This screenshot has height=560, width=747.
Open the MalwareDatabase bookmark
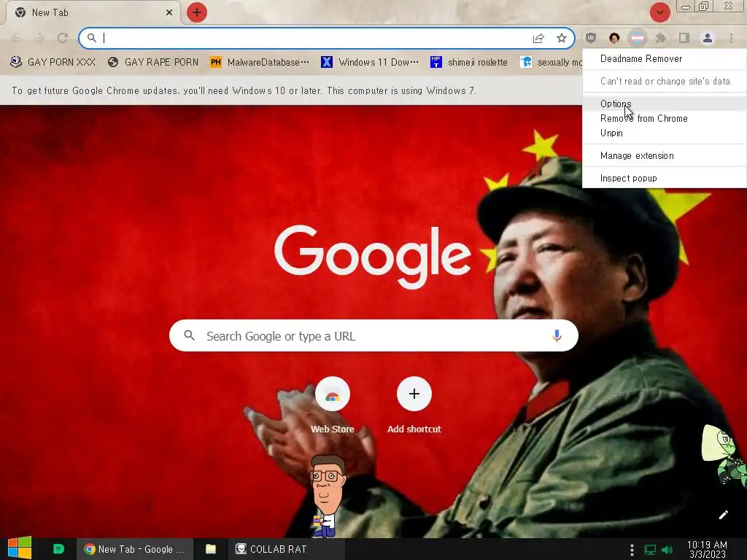(260, 63)
